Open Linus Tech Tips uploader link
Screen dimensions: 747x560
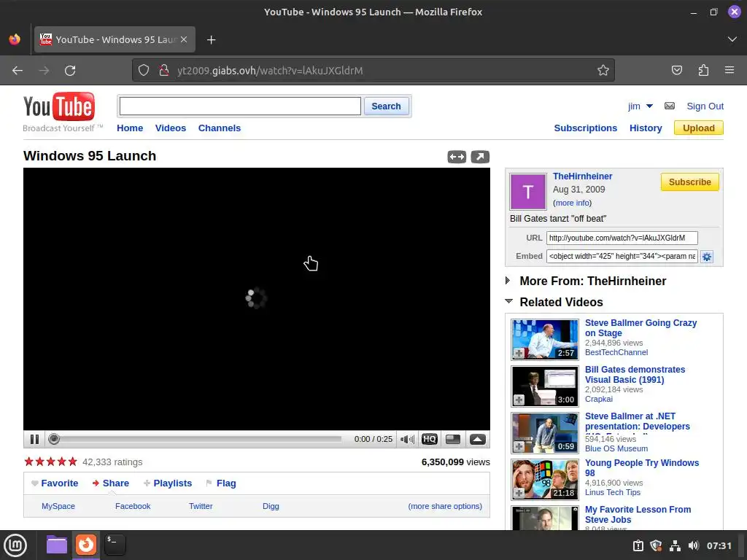pyautogui.click(x=613, y=492)
